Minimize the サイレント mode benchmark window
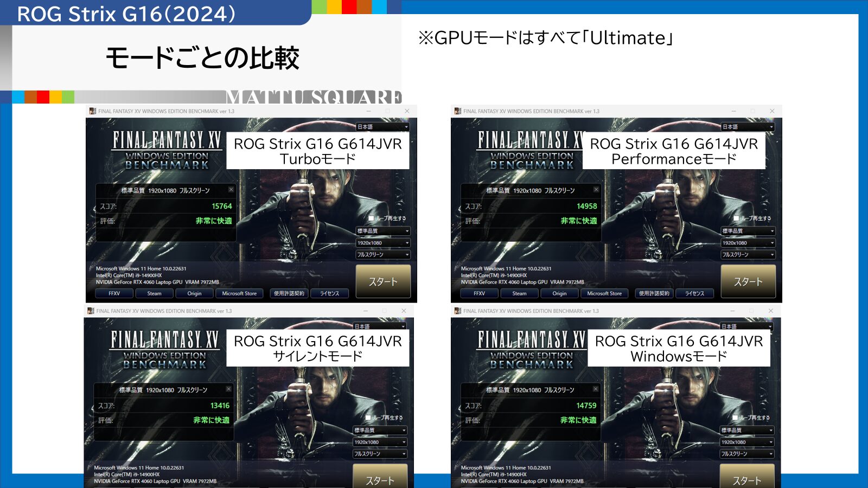Screen dimensions: 868x488 click(x=366, y=311)
